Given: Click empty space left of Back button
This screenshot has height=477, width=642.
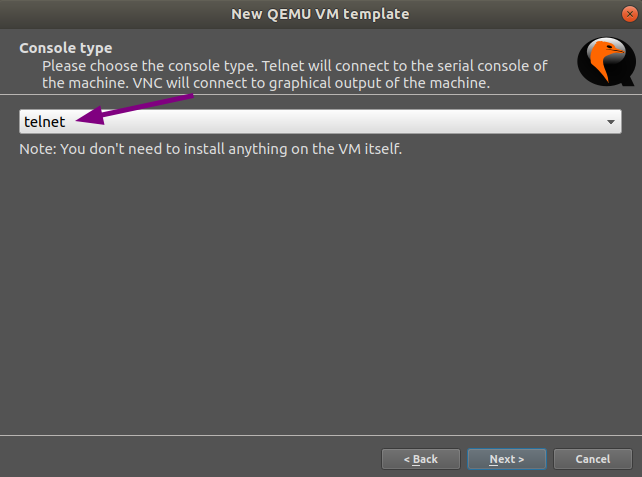Looking at the screenshot, I should (190, 459).
